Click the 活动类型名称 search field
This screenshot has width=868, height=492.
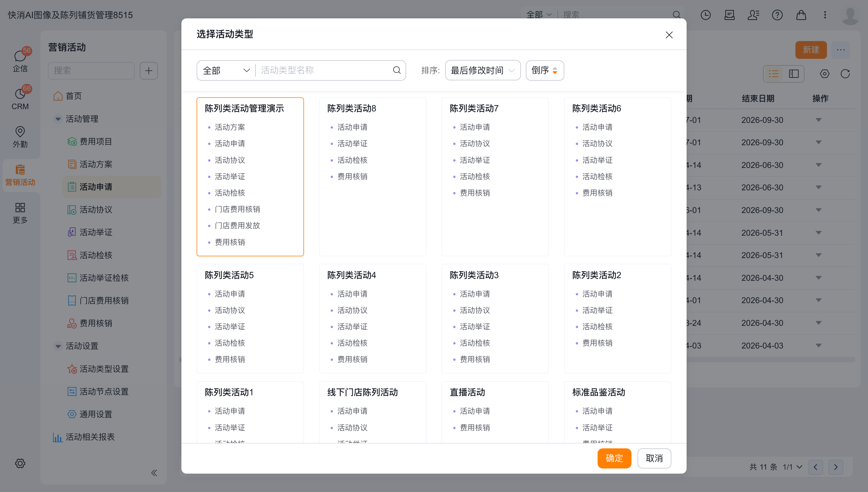click(x=324, y=70)
